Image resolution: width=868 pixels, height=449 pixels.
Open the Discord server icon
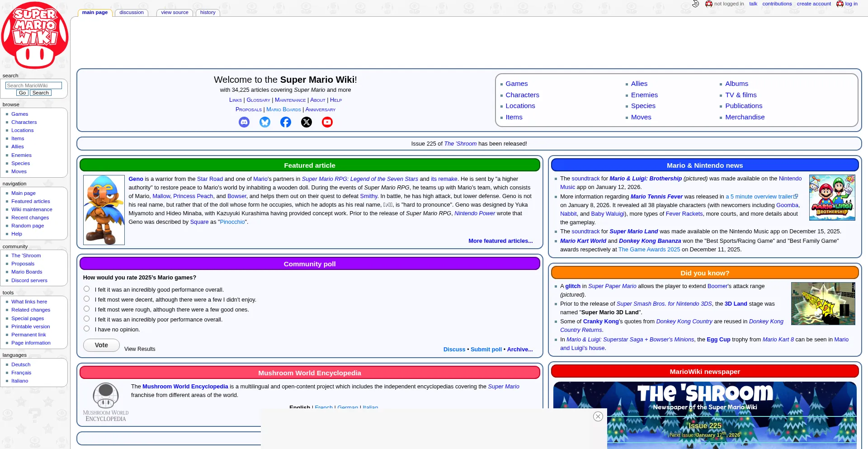(244, 122)
